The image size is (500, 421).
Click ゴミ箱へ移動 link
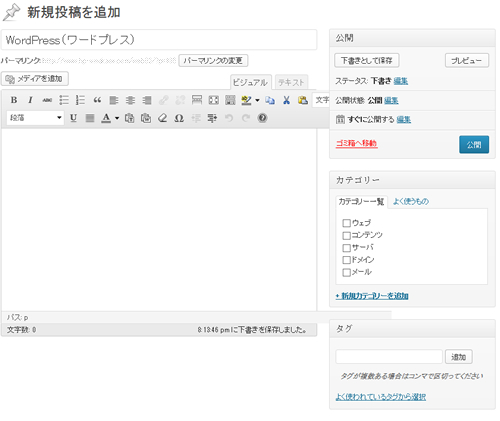tap(357, 143)
